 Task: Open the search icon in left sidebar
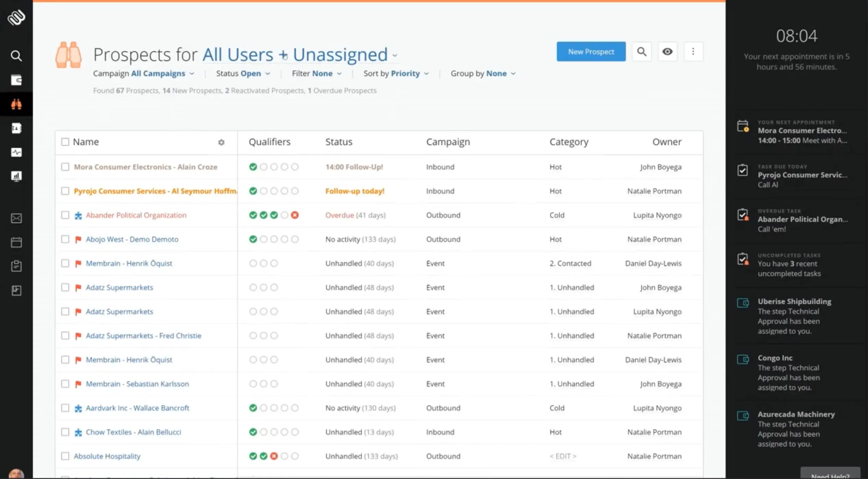16,55
